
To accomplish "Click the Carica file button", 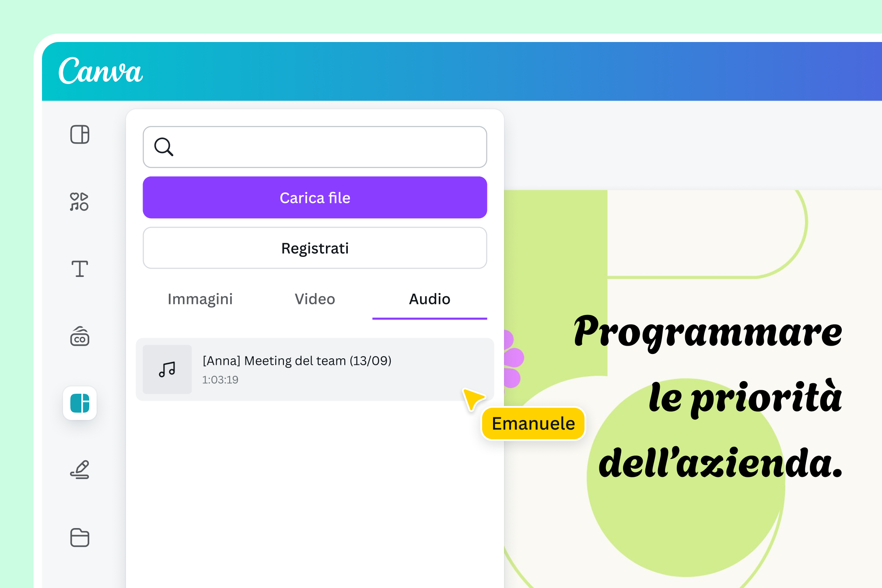I will coord(315,197).
